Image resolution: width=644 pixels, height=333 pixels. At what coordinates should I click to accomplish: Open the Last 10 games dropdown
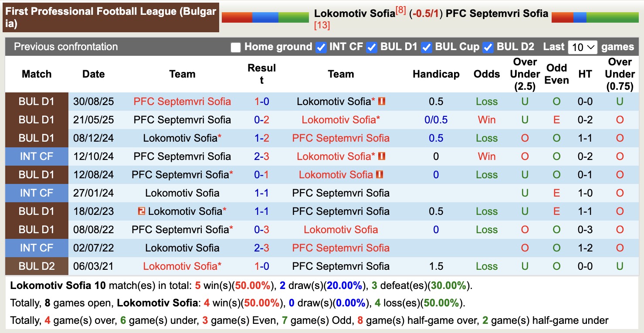pos(583,47)
